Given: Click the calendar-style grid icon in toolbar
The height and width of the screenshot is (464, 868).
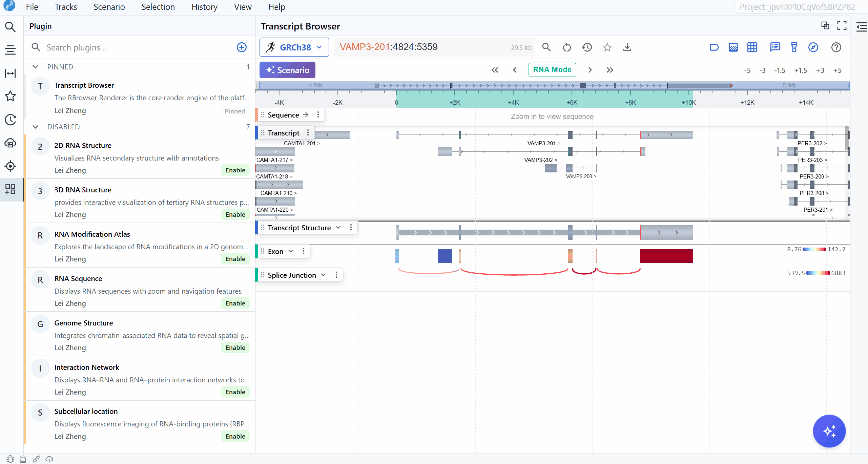Looking at the screenshot, I should (x=733, y=47).
